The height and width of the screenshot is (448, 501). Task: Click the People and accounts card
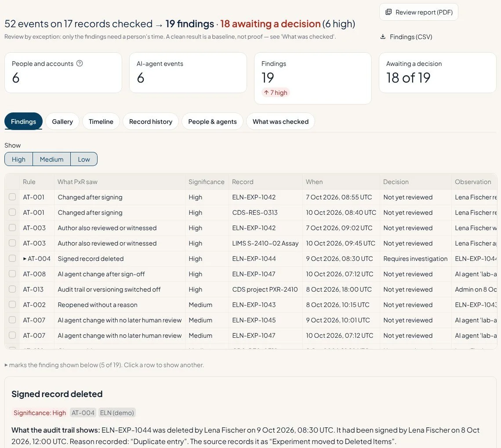click(63, 73)
